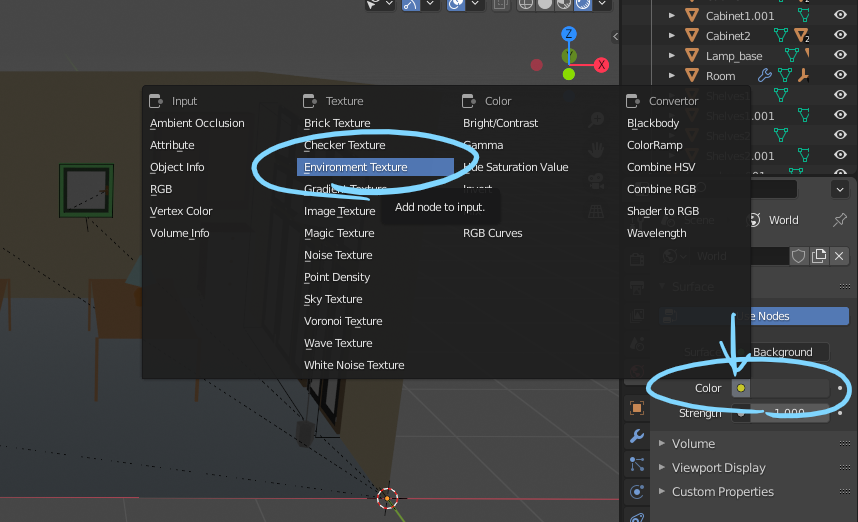Screen dimensions: 858x522
Task: Click Lamp_base mesh data icon
Action: click(x=791, y=55)
